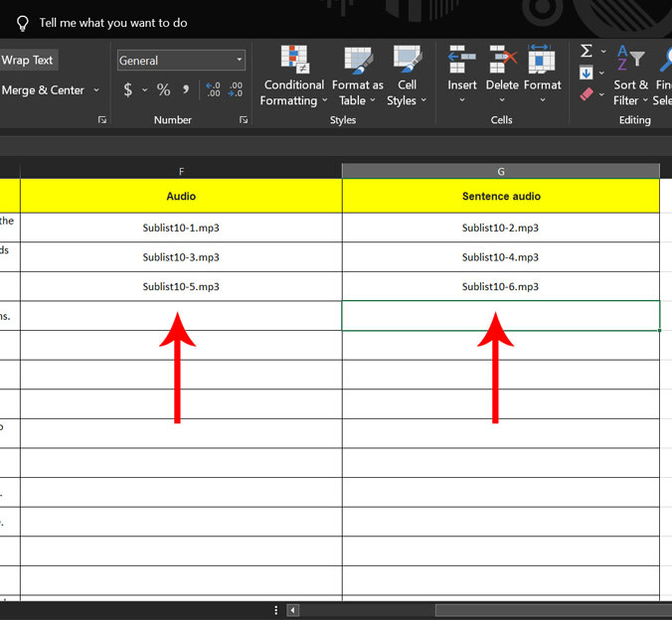Screen dimensions: 672x620
Task: Expand the AutoSum dropdown arrow
Action: click(x=603, y=52)
